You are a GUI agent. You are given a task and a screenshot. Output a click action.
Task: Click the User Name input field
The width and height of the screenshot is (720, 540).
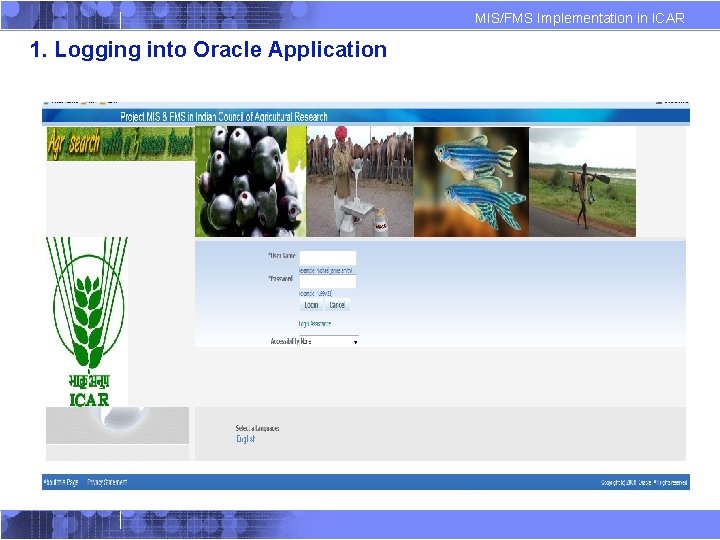coord(327,258)
